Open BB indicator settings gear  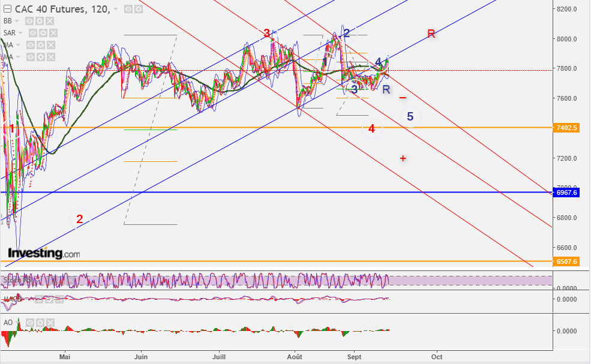coord(40,21)
